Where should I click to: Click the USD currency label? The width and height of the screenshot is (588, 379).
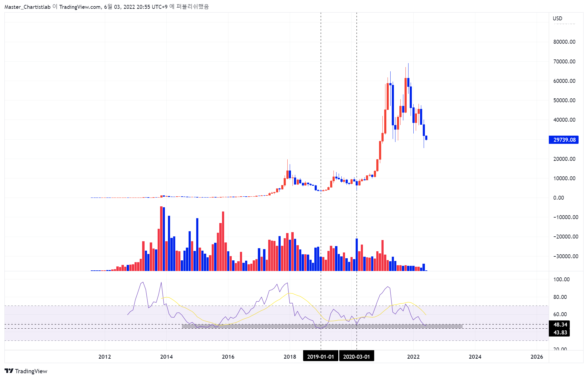[557, 18]
